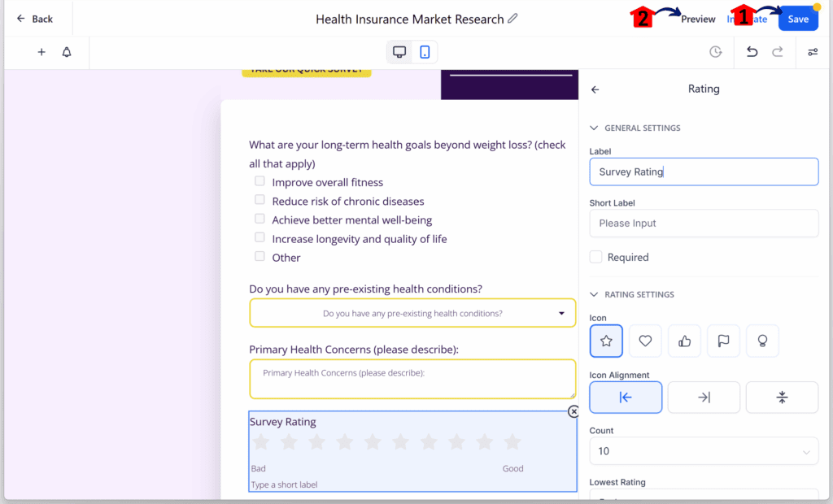Focus the Short Label input field
The height and width of the screenshot is (504, 833).
[704, 223]
